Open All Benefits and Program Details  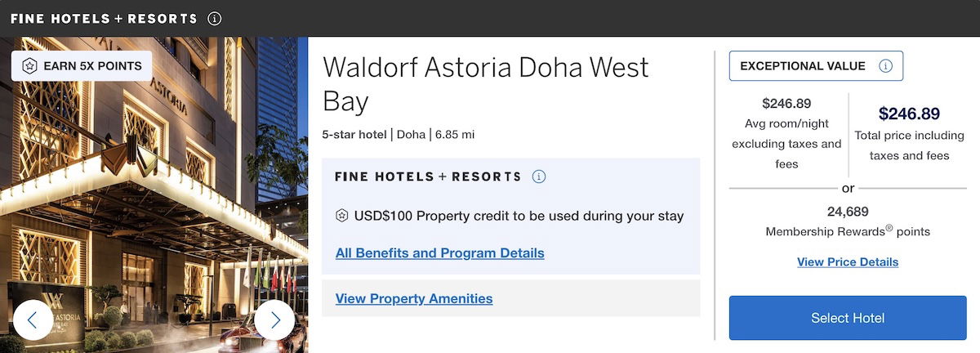[x=439, y=253]
